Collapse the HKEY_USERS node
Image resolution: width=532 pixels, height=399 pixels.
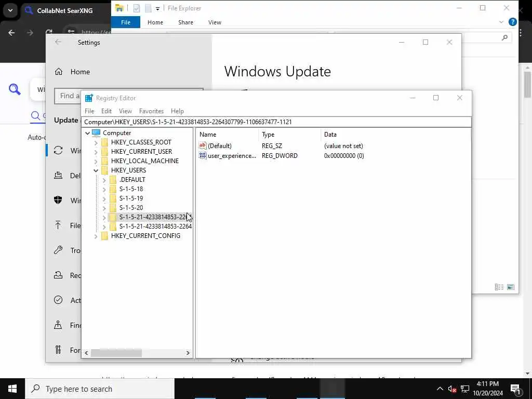coord(96,170)
